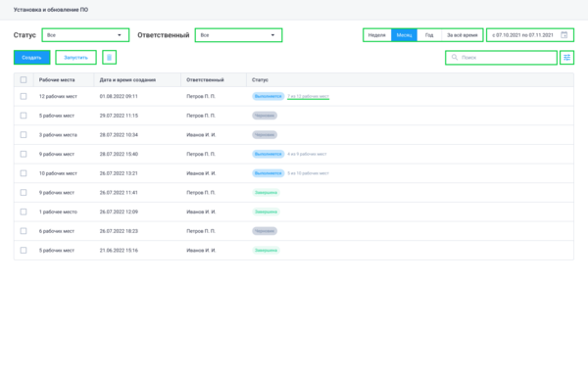Click the 5 из 10 рабочих мест progress text
The image size is (588, 378).
(x=308, y=173)
